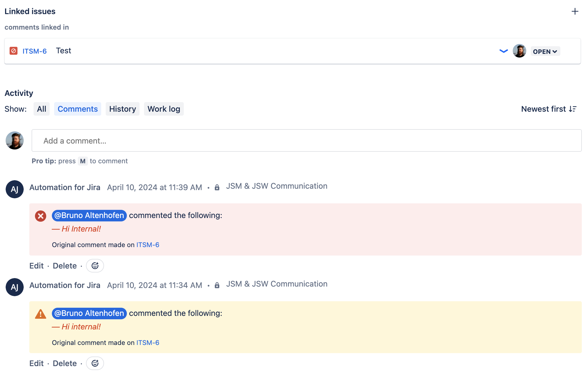Screen dimensions: 588x374
Task: Open @Bruno Altenhofen mention in red panel
Action: [89, 215]
